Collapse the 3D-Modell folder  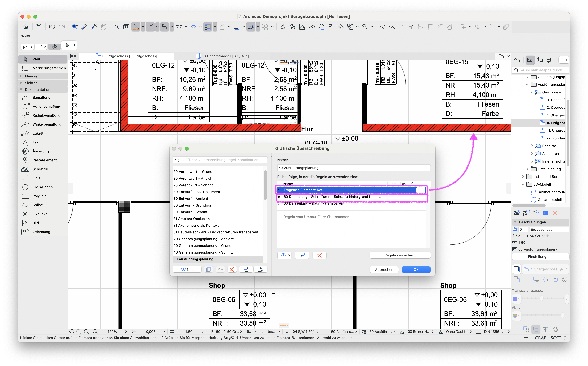tap(523, 184)
